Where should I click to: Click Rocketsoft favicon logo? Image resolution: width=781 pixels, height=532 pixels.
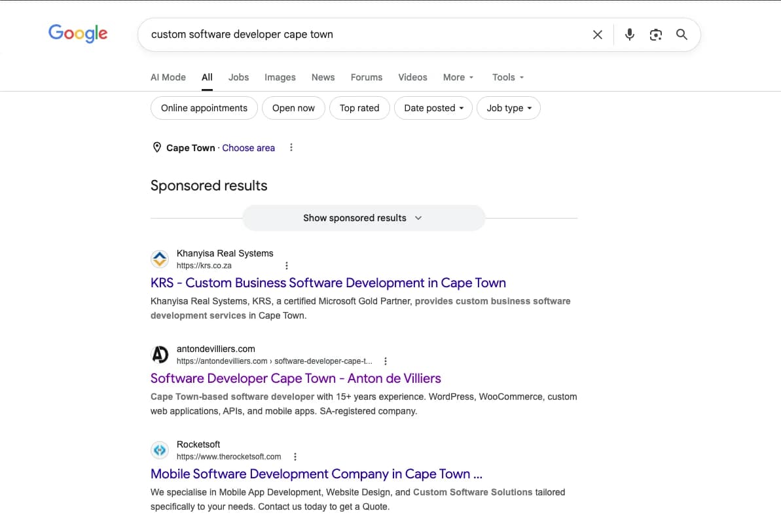(160, 450)
